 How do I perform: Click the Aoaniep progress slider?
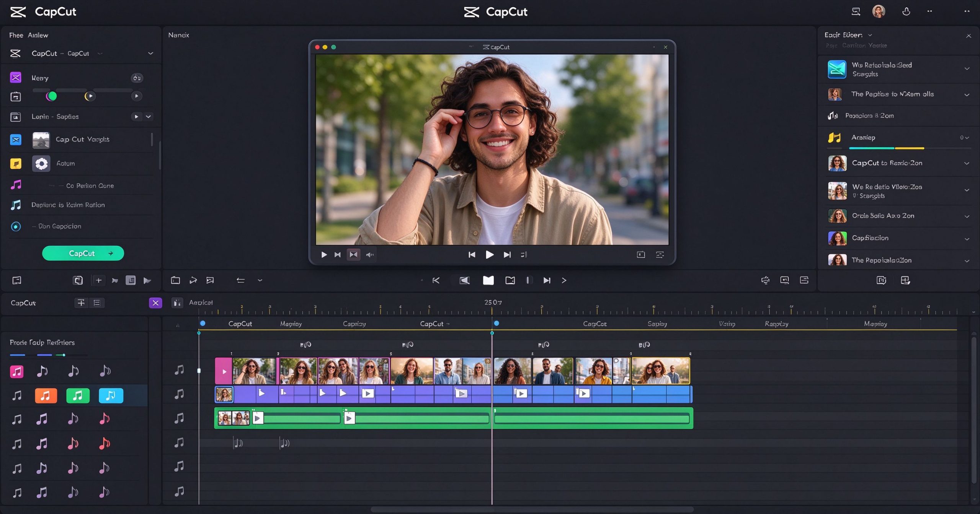point(910,148)
